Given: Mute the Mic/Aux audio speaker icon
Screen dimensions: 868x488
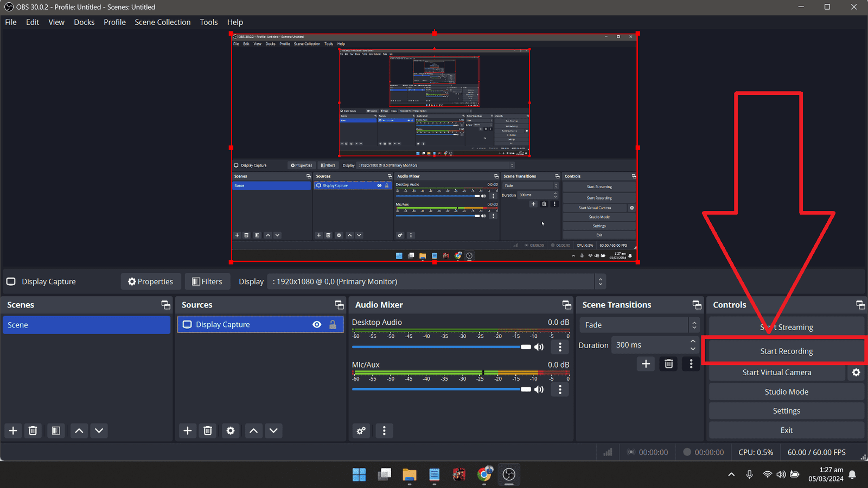Looking at the screenshot, I should (539, 389).
